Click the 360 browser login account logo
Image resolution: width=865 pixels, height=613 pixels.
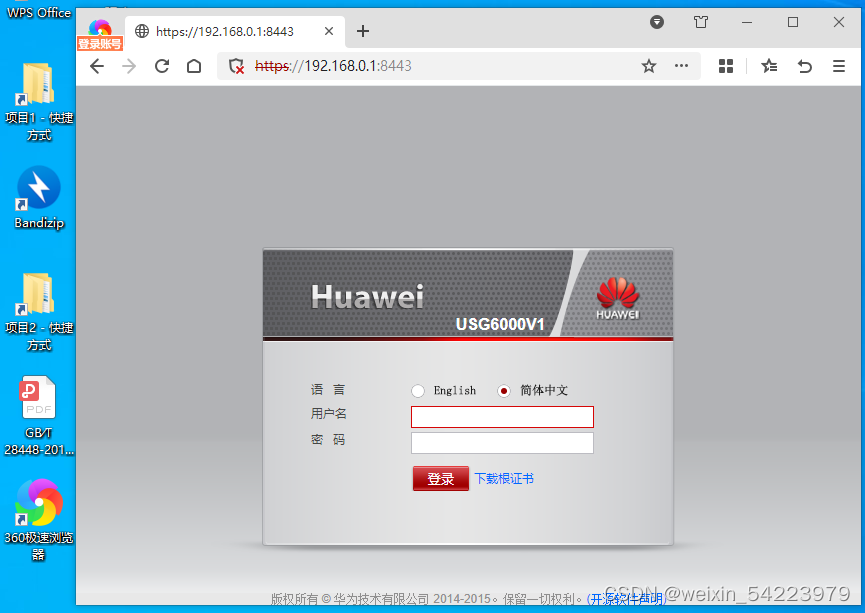pyautogui.click(x=100, y=34)
